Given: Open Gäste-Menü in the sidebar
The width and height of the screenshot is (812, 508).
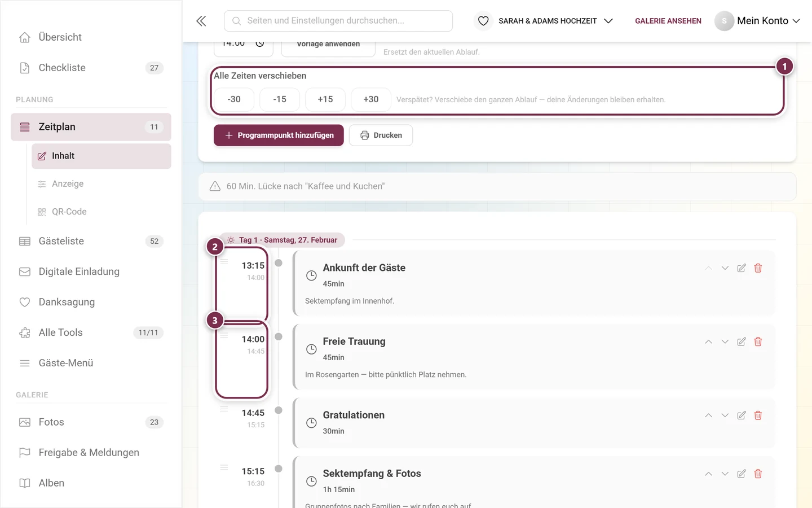Looking at the screenshot, I should click(x=91, y=363).
